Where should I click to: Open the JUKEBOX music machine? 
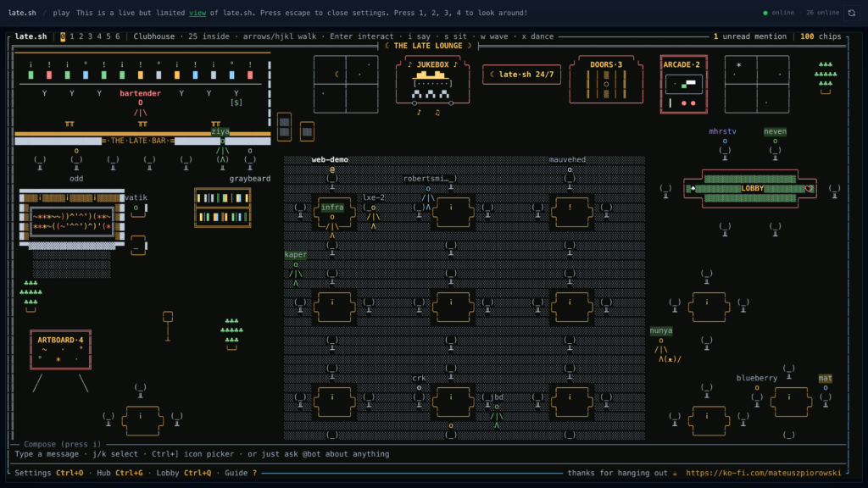point(432,80)
